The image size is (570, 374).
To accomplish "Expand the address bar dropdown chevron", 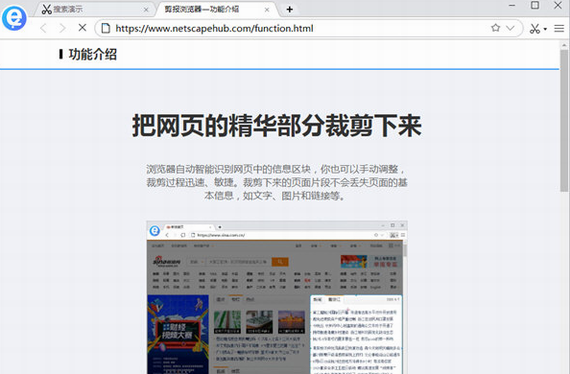I will (510, 28).
